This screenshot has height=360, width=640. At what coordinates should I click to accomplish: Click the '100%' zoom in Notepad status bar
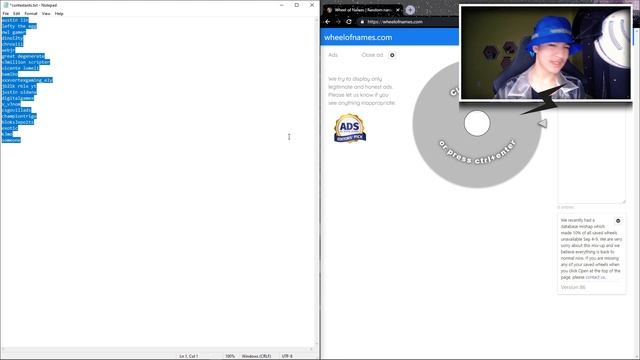(230, 356)
